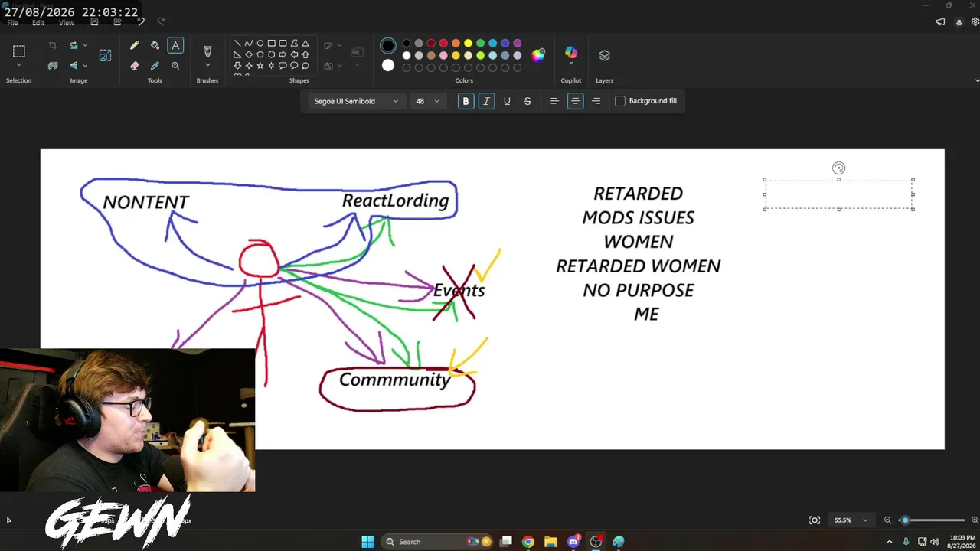Enable the Background fill checkbox
This screenshot has width=980, height=551.
(620, 101)
